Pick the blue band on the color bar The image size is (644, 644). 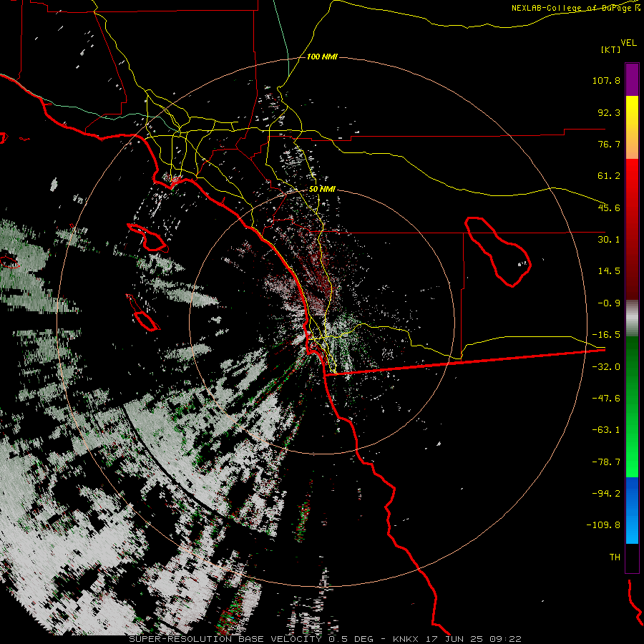coord(632,510)
